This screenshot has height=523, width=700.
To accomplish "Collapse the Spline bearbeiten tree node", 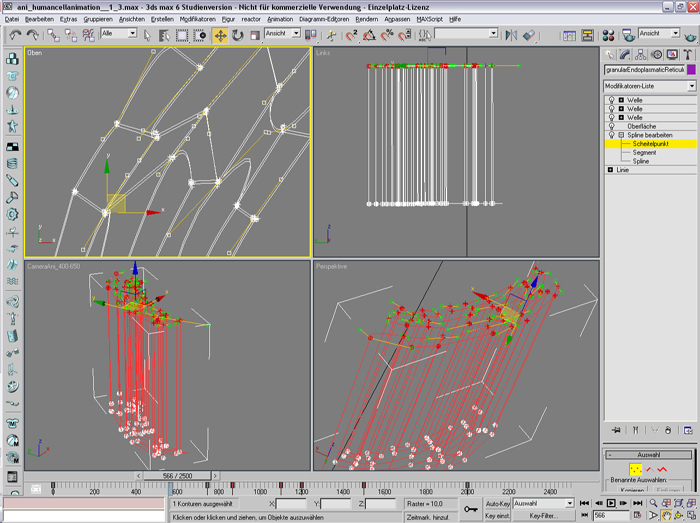I will [x=621, y=135].
